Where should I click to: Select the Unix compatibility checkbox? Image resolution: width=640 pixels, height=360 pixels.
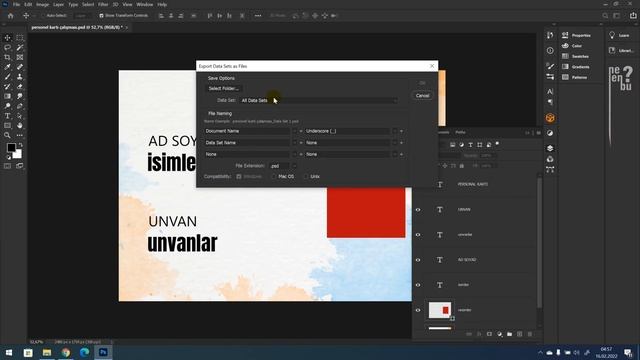306,176
